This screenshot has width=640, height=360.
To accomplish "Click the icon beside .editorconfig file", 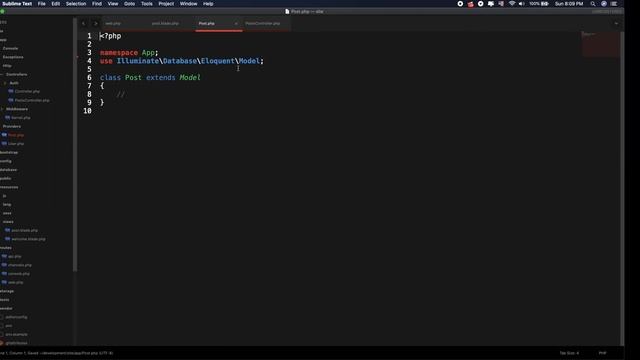I will pos(2,317).
